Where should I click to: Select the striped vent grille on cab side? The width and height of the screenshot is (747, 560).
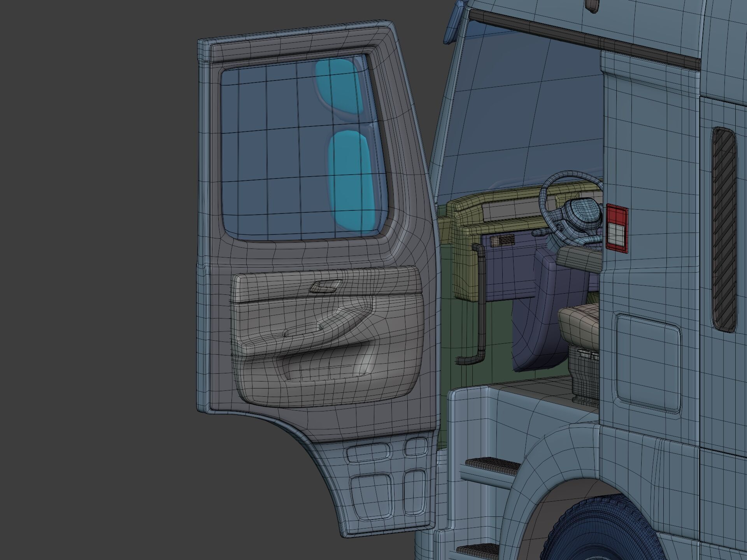tap(724, 229)
